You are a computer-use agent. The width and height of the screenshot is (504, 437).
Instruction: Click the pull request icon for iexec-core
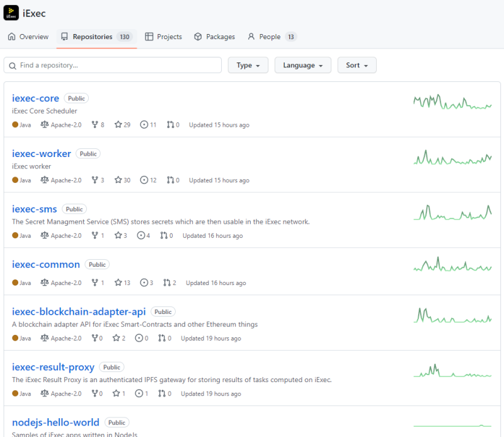point(170,124)
